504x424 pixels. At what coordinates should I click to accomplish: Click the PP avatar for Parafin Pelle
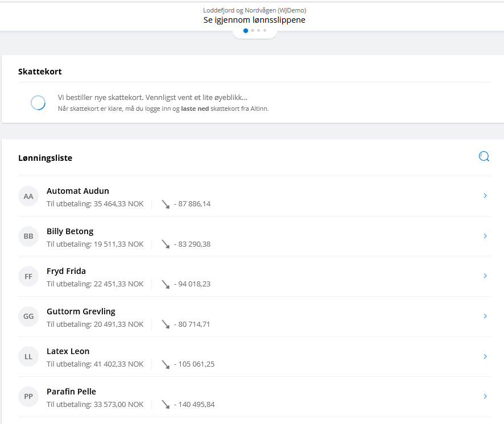click(28, 397)
